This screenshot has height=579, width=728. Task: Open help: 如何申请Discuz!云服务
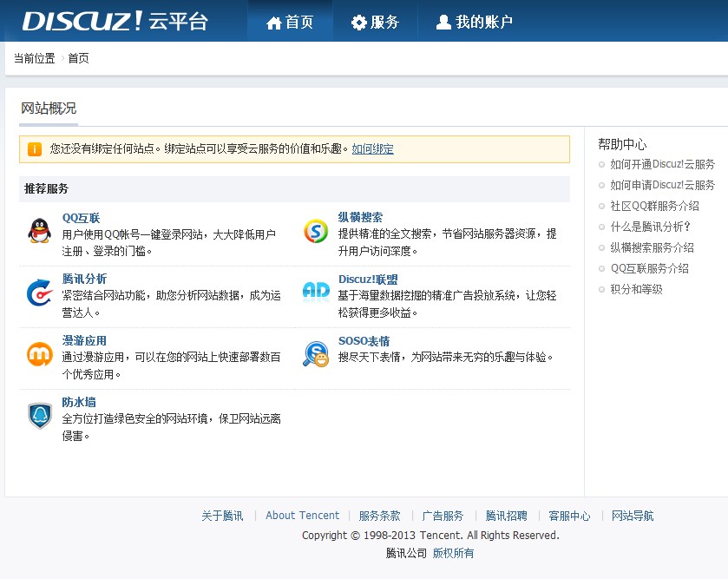663,185
